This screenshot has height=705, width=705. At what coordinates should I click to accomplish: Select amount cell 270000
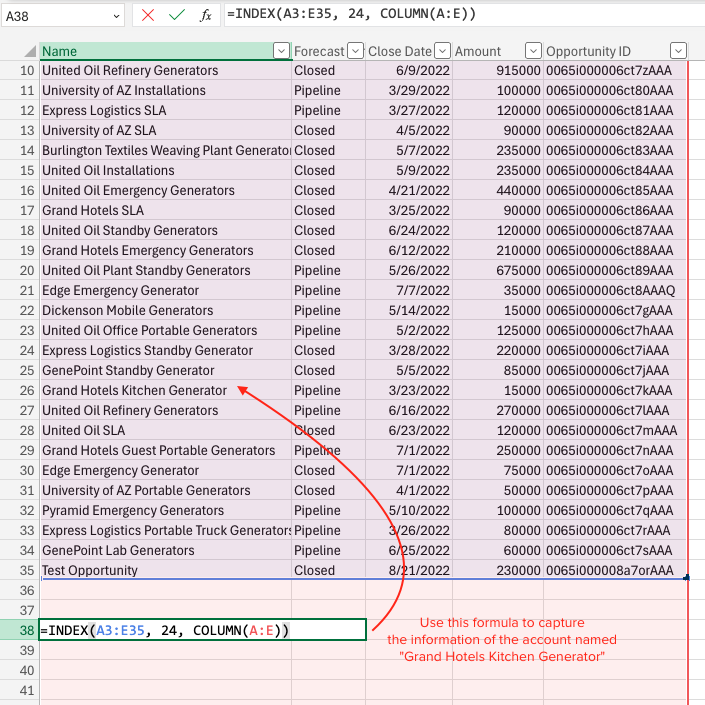point(498,411)
